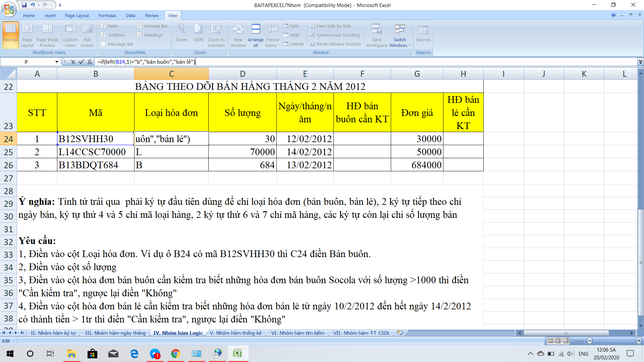Viewport: 644px width, 362px height.
Task: Select cell D25 containing 70000
Action: click(x=242, y=152)
